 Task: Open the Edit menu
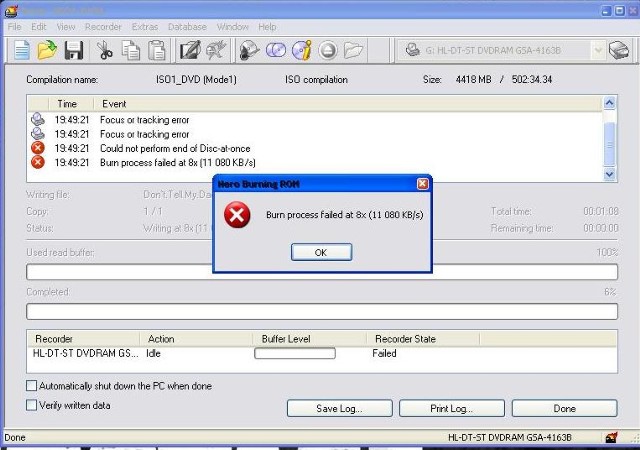[39, 27]
